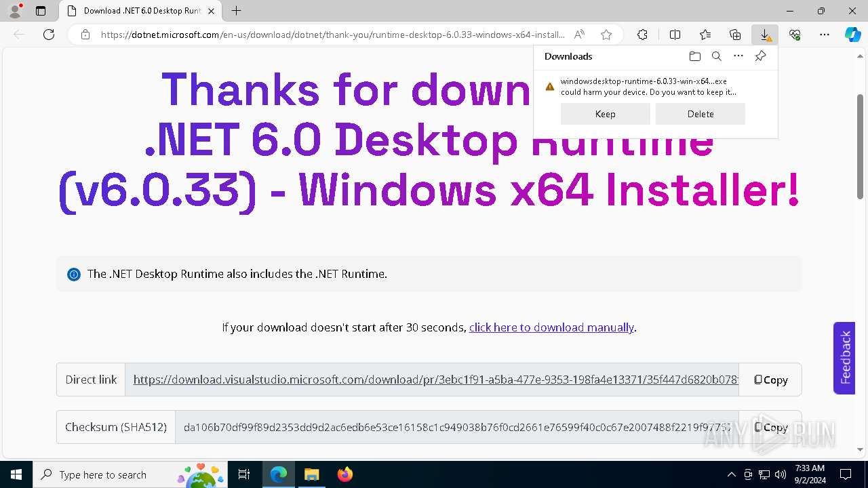868x488 pixels.
Task: Open the volume tray icon
Action: (781, 474)
